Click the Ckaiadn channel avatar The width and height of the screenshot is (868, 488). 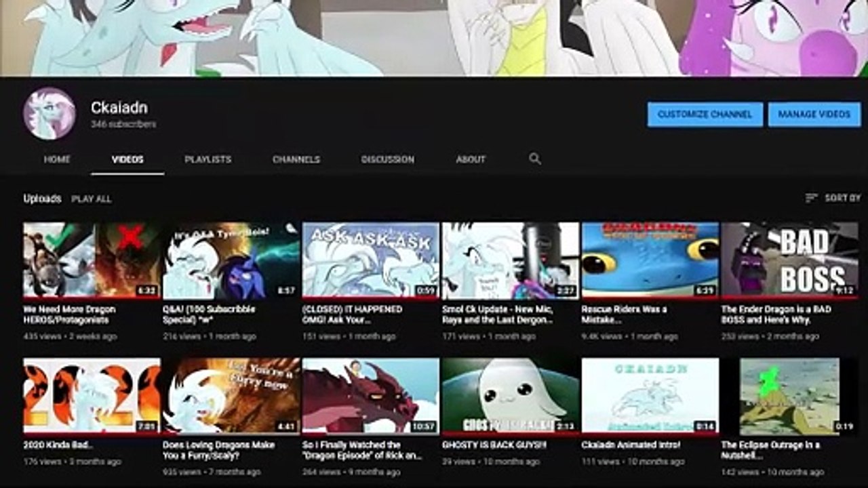click(50, 114)
